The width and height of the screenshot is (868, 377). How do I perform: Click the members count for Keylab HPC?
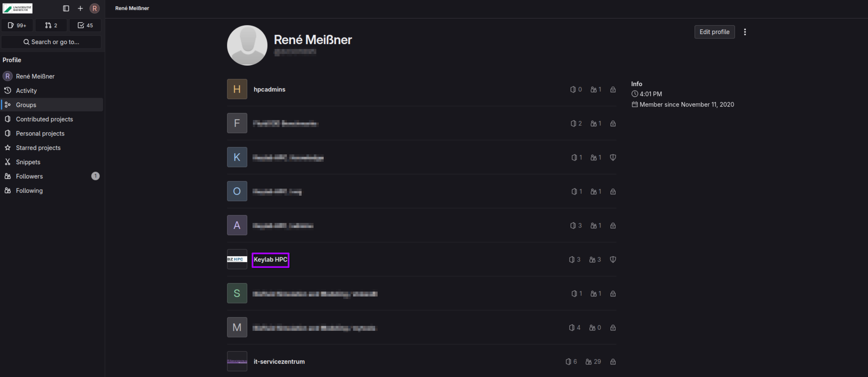tap(595, 259)
